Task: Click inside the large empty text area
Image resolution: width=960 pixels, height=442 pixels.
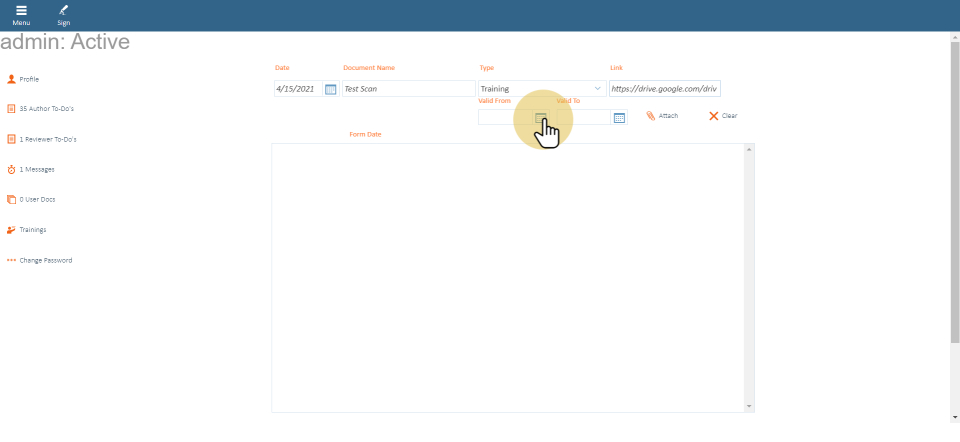Action: pyautogui.click(x=508, y=277)
